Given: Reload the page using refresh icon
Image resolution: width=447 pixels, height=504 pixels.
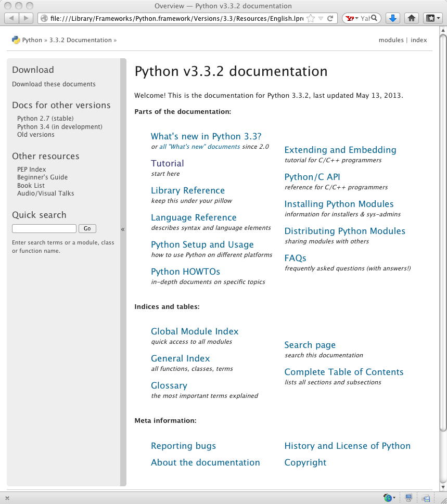Looking at the screenshot, I should pos(330,18).
